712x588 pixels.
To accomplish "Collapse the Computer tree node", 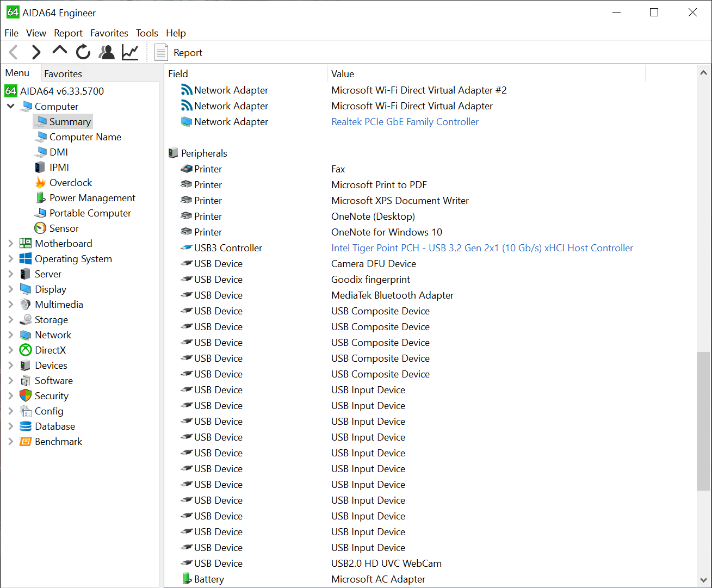I will coord(11,106).
